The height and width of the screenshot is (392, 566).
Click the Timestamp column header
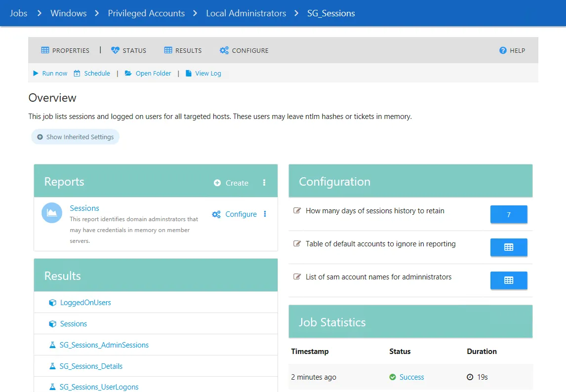(310, 352)
